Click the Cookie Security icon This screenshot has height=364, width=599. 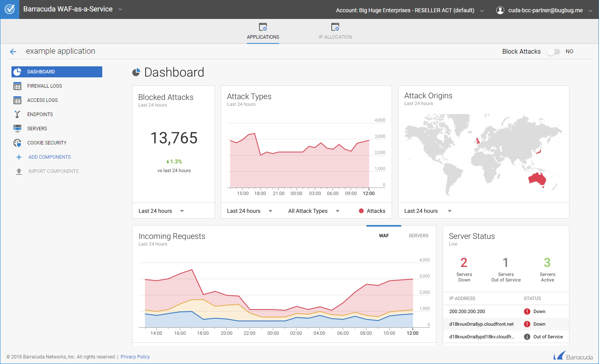pos(17,143)
